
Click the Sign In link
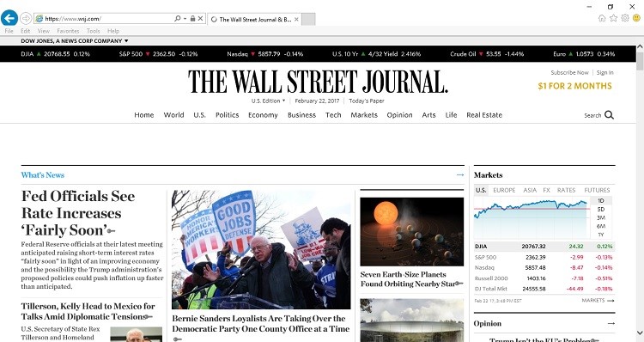click(605, 72)
